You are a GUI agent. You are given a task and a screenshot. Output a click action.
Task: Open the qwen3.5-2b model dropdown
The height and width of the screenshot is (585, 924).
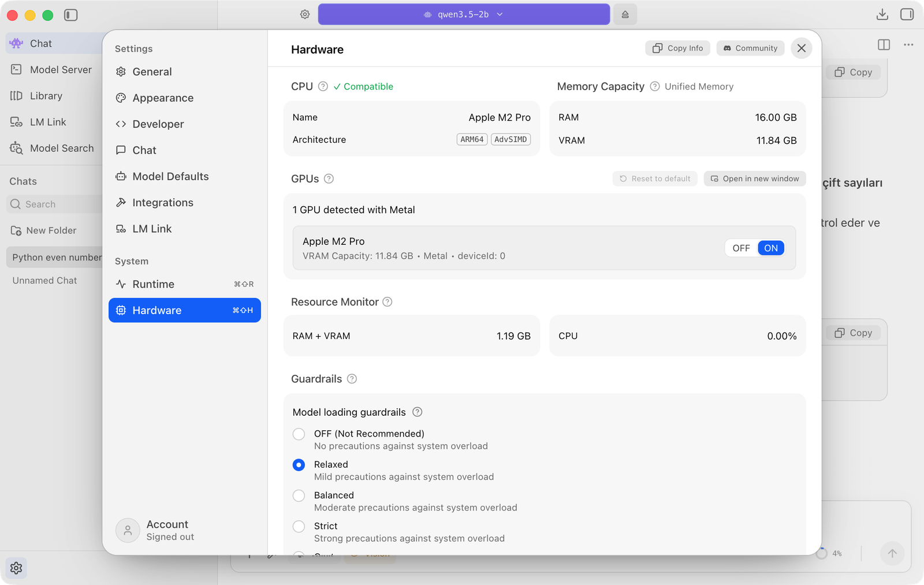pos(464,14)
